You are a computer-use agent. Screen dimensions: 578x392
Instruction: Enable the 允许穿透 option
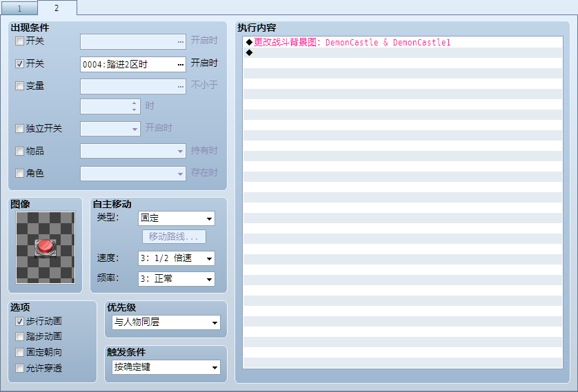[19, 368]
